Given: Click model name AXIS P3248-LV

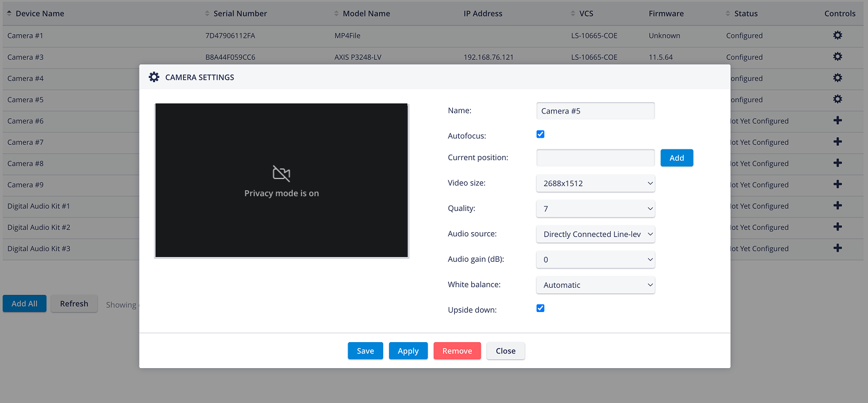Looking at the screenshot, I should click(x=358, y=57).
